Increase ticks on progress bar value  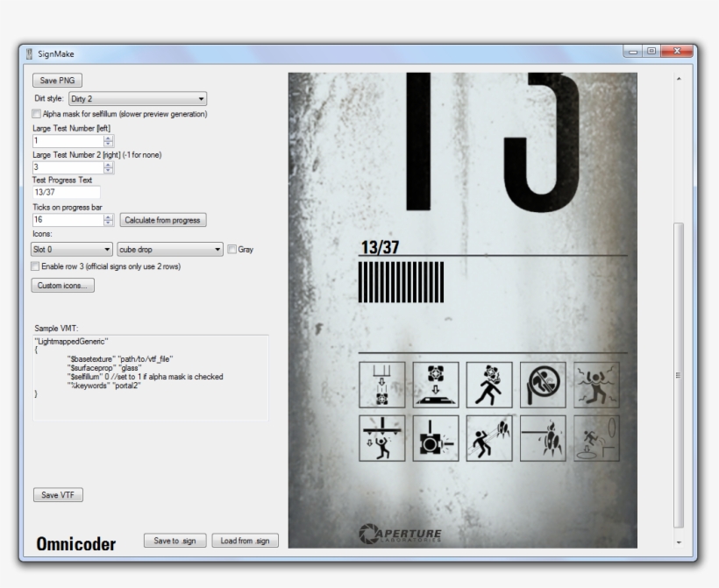[108, 216]
